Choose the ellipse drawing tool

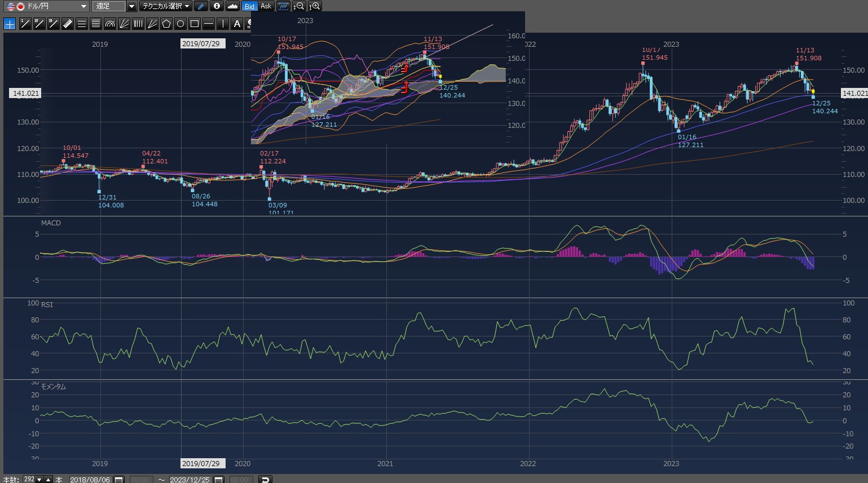[180, 24]
